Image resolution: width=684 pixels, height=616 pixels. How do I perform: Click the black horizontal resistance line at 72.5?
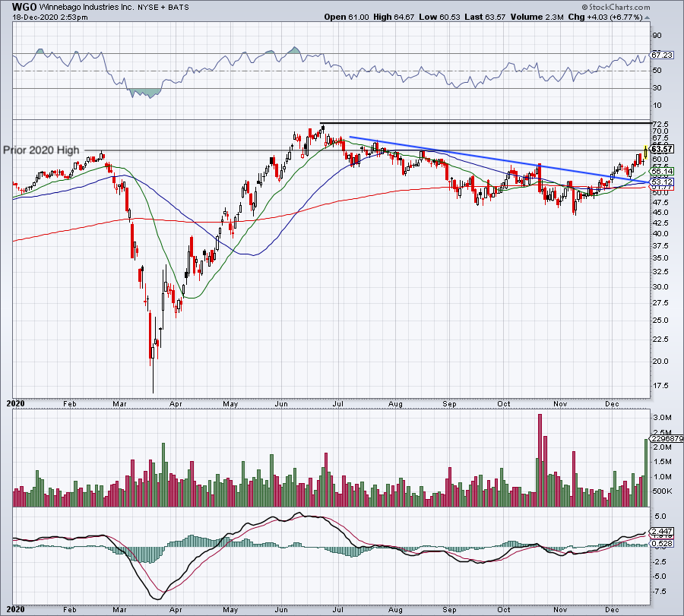[x=485, y=123]
